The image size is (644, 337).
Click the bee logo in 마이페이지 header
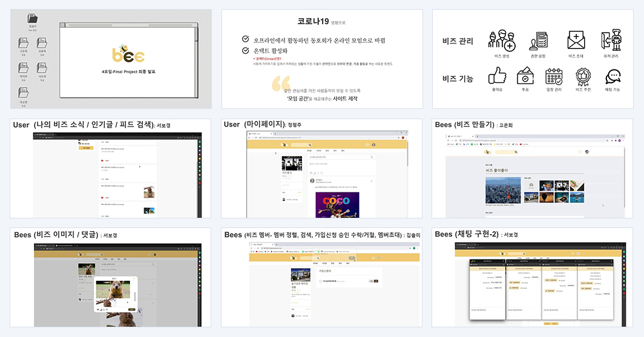click(x=283, y=145)
